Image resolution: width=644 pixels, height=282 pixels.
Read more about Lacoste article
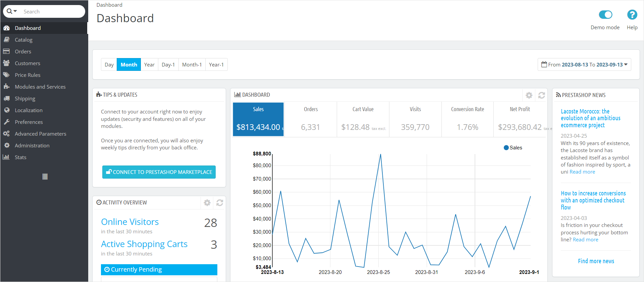tap(582, 172)
